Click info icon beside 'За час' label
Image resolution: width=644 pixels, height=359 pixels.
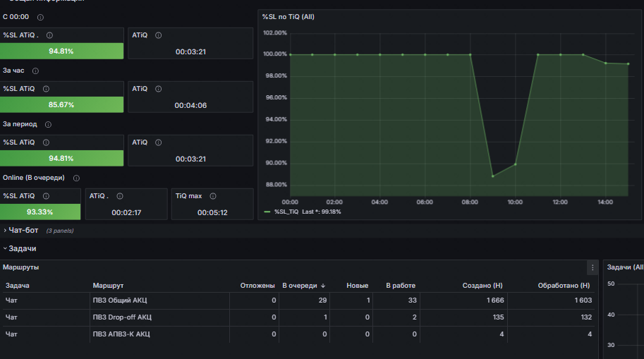point(35,71)
